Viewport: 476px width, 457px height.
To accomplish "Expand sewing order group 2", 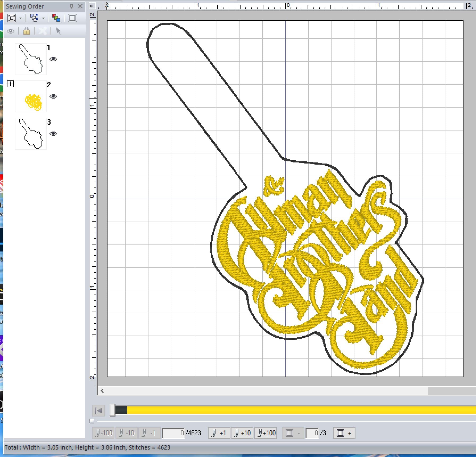I will (10, 84).
